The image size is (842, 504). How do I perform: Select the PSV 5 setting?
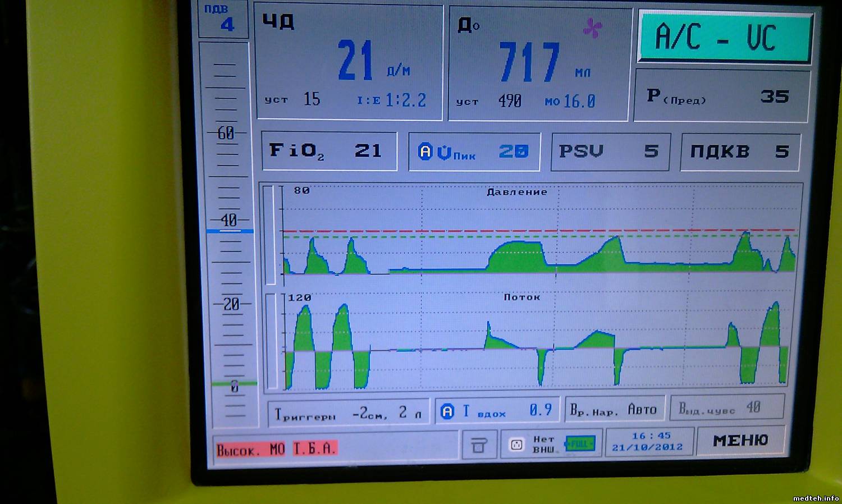click(610, 152)
